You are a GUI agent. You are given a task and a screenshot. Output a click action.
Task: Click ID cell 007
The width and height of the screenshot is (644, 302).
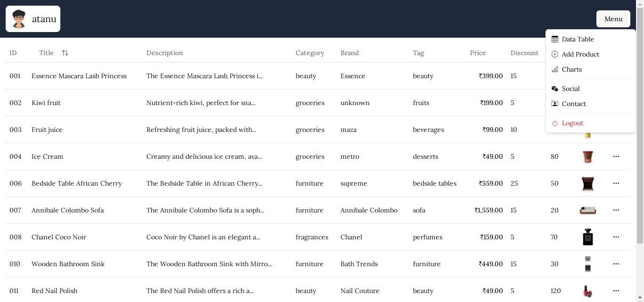point(15,210)
